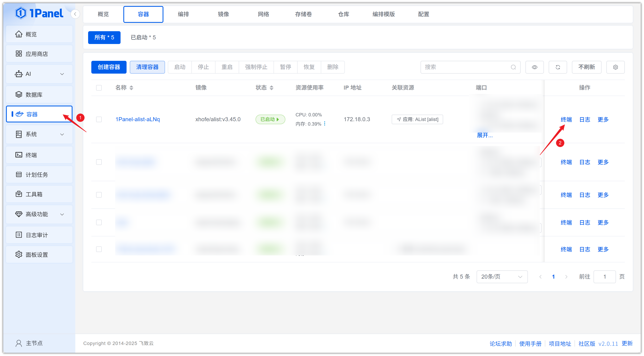This screenshot has width=644, height=356.
Task: Check the last container row checkbox
Action: coord(99,249)
